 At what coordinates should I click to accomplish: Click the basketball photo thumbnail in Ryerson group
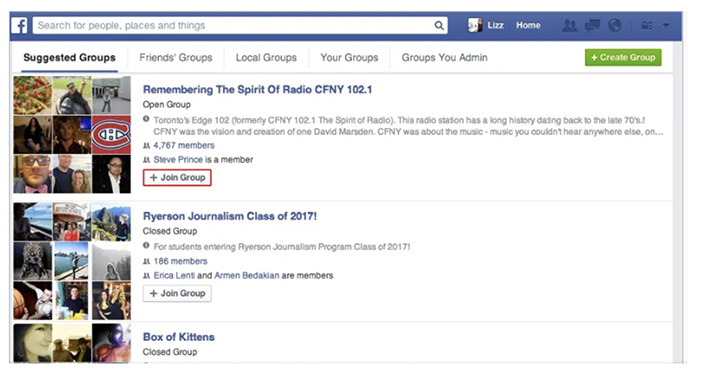point(32,301)
